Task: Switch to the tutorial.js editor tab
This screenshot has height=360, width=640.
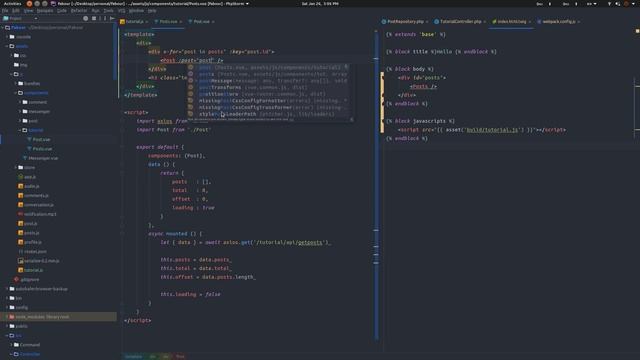Action: click(134, 22)
